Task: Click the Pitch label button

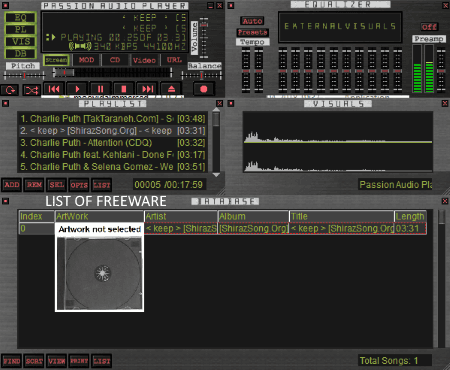Action: click(23, 66)
